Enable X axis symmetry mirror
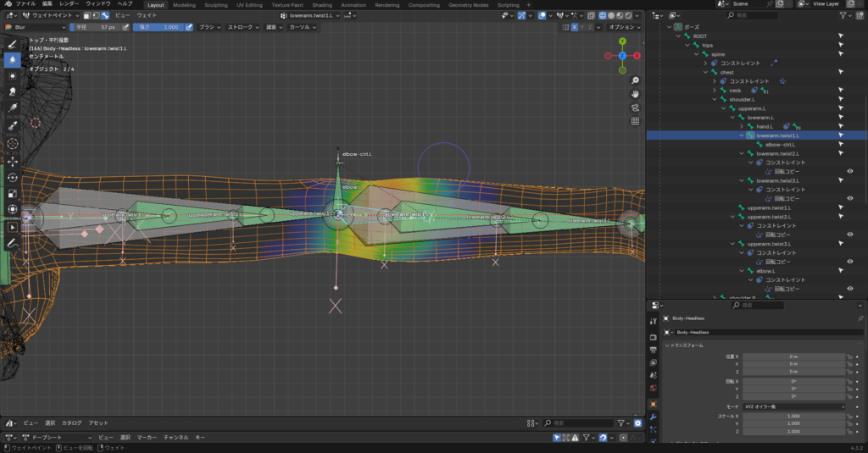This screenshot has height=453, width=868. click(x=574, y=27)
